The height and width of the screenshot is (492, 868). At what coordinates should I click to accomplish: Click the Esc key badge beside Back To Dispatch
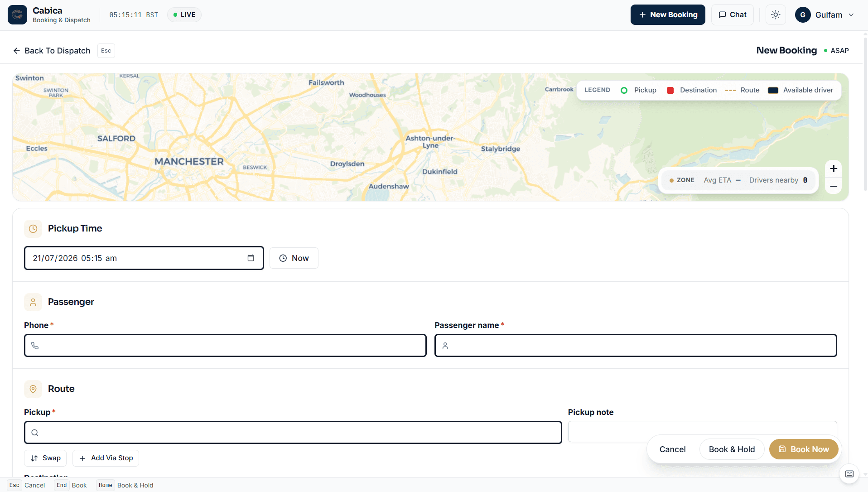(106, 51)
